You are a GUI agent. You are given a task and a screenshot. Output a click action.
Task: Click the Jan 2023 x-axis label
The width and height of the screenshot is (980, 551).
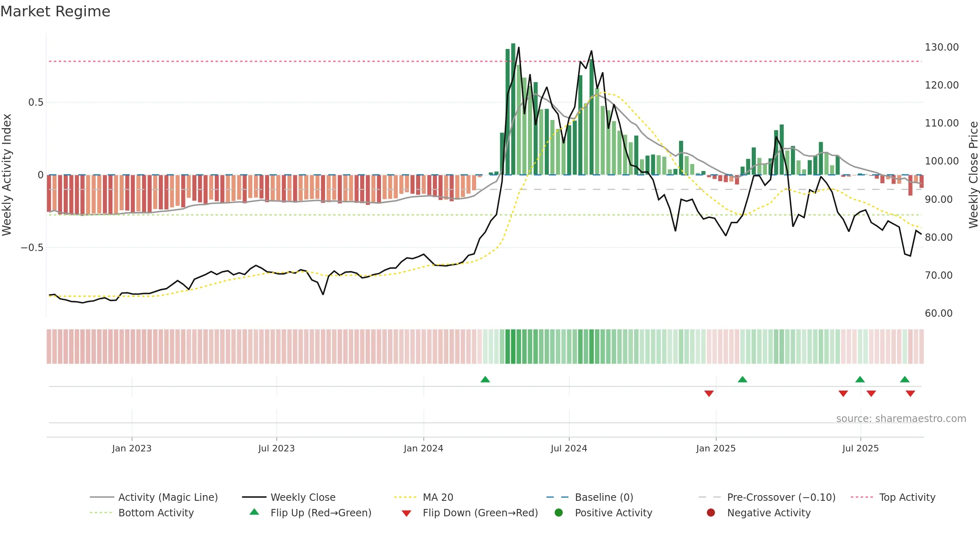coord(132,448)
